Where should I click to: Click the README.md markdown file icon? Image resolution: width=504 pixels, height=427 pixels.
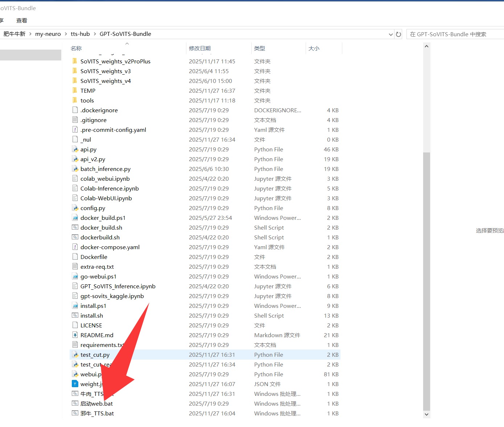[x=75, y=335]
